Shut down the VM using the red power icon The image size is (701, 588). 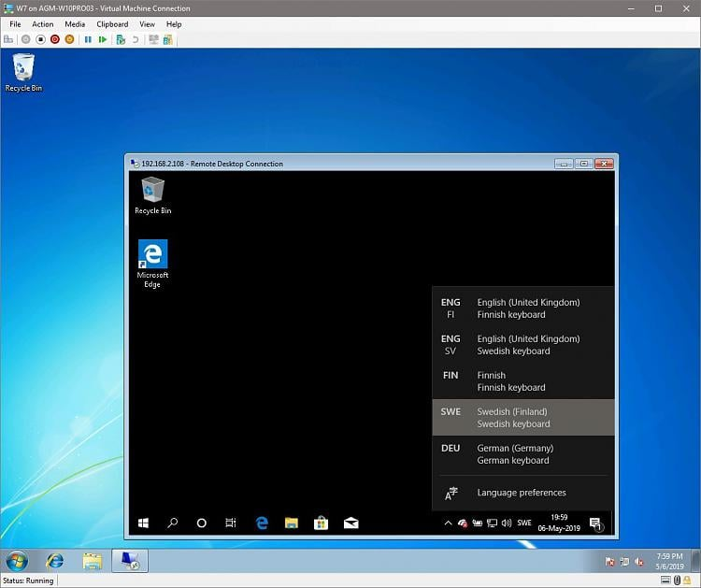(55, 40)
